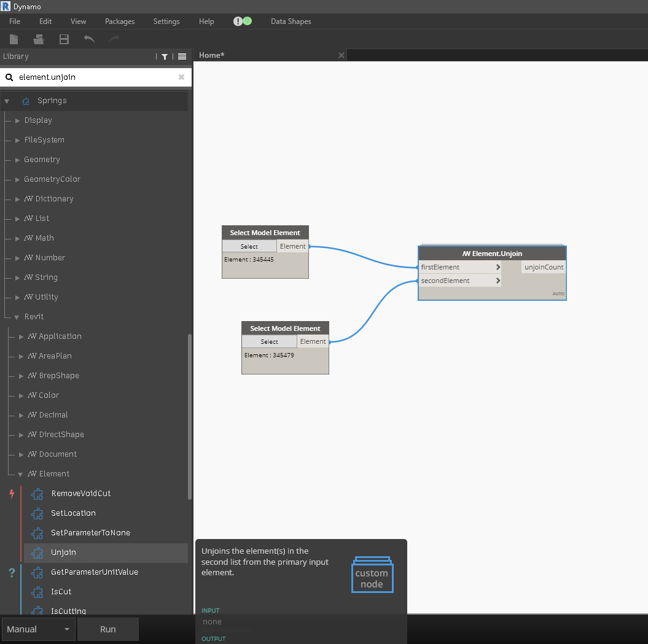Viewport: 648px width, 644px height.
Task: Open the Packages menu
Action: 120,21
